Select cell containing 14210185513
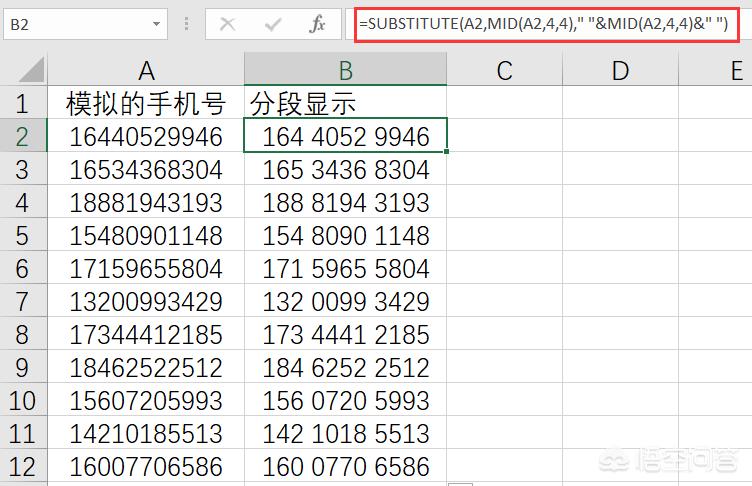 pyautogui.click(x=146, y=433)
